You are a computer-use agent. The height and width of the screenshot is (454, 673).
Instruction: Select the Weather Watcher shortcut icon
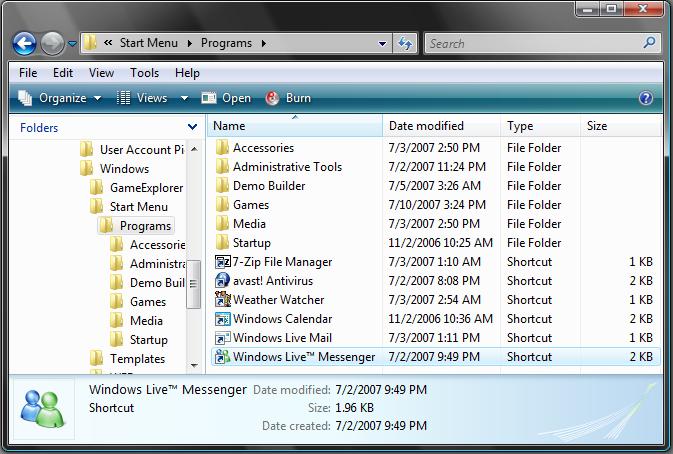coord(223,300)
